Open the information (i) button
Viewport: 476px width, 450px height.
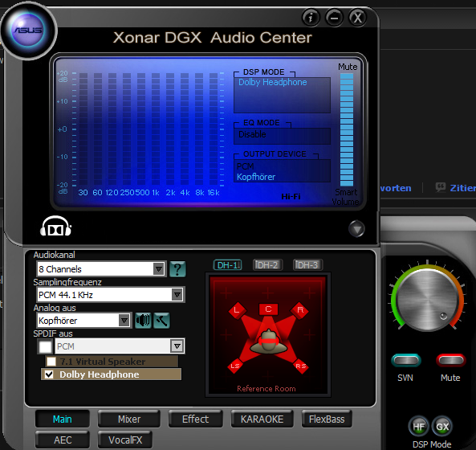311,18
